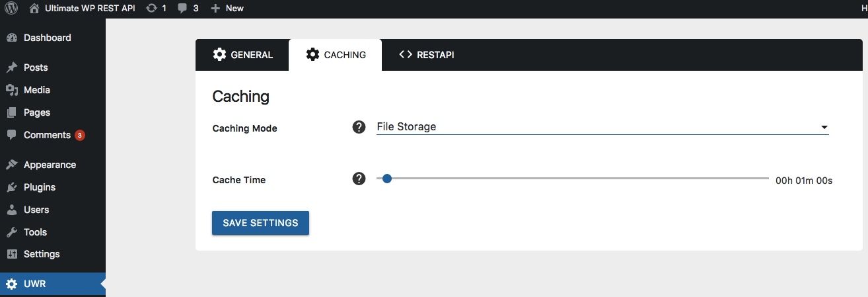
Task: Open the comments bubble in admin bar
Action: point(182,9)
